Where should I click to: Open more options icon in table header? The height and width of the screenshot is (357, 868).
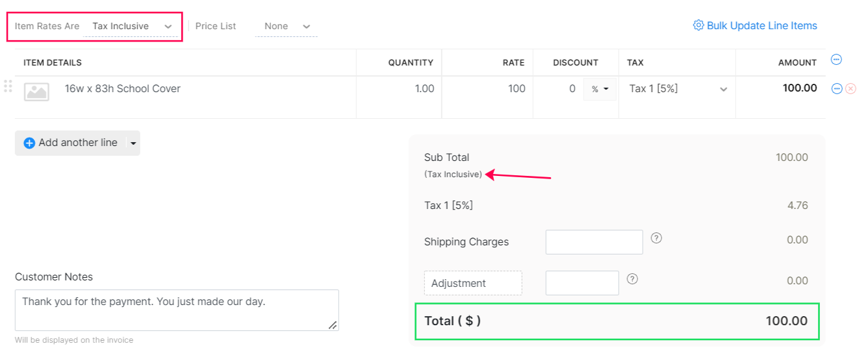(837, 60)
